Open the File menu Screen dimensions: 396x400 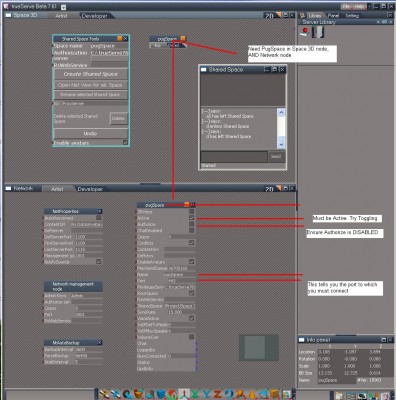point(347,6)
